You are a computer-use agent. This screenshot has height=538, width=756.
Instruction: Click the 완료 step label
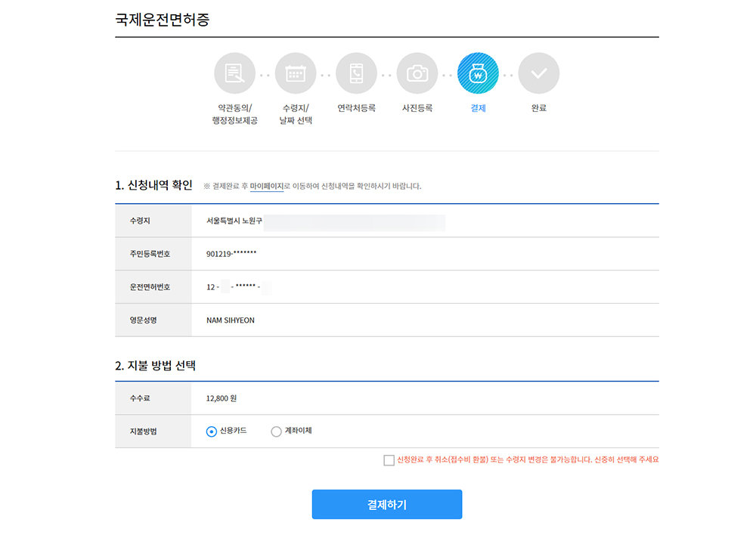coord(539,108)
